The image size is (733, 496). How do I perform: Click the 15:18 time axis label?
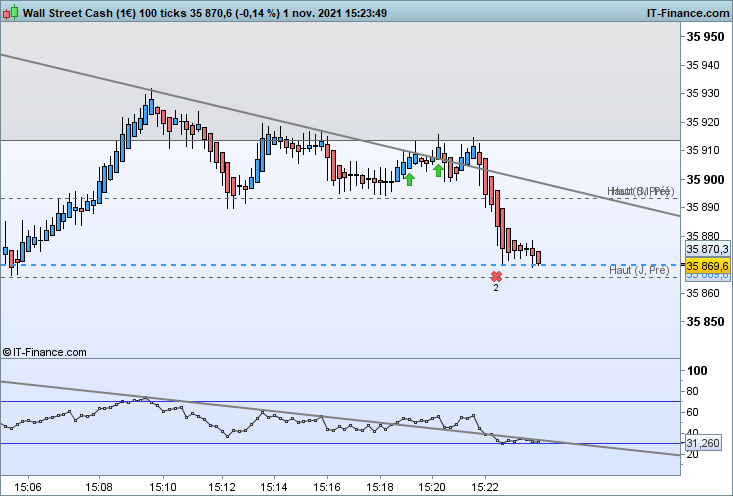(x=380, y=487)
